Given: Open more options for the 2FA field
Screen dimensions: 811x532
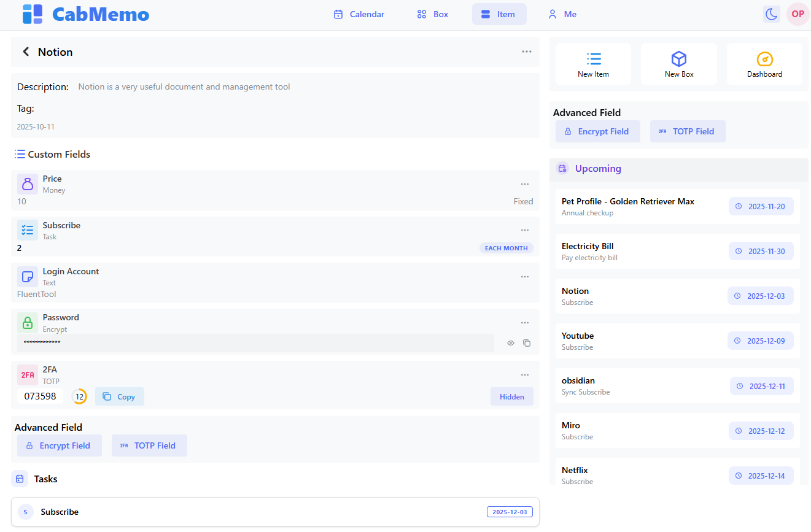Looking at the screenshot, I should pyautogui.click(x=525, y=375).
